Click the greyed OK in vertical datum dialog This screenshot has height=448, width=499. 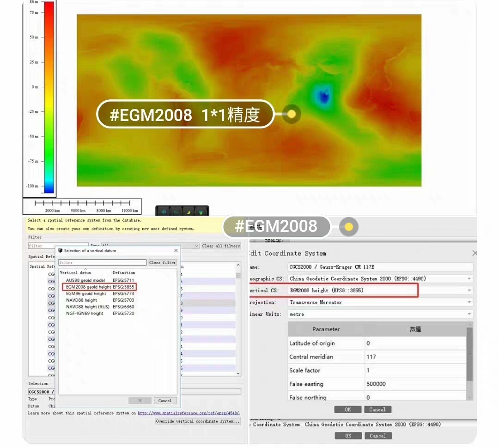(140, 400)
